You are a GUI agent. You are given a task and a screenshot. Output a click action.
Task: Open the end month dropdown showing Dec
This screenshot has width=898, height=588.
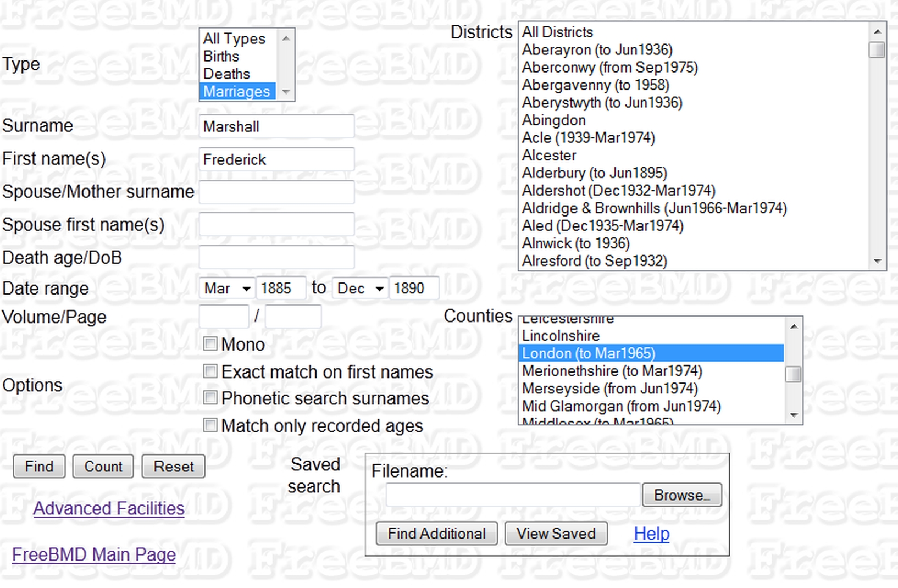click(x=360, y=288)
